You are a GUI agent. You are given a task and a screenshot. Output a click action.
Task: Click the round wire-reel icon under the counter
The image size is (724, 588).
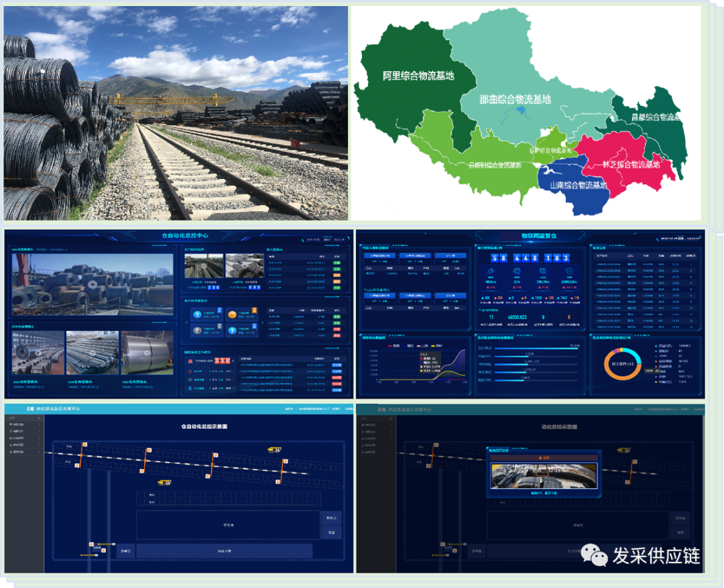[x=517, y=271]
